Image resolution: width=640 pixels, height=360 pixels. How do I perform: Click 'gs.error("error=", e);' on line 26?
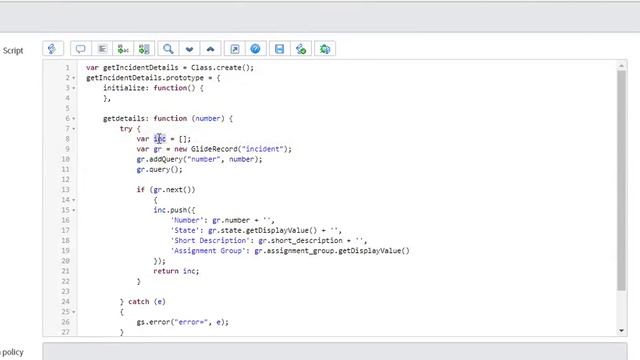182,322
